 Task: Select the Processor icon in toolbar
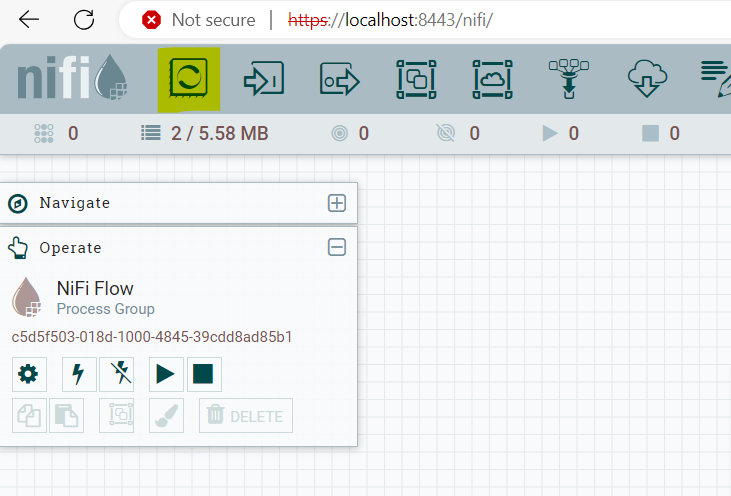coord(189,78)
